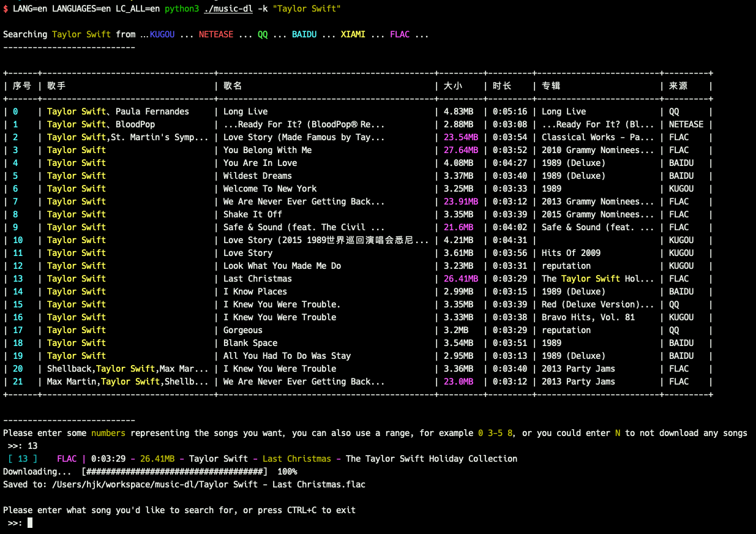Click "The Taylor Swift Holiday Collection" in download line
The width and height of the screenshot is (756, 534).
point(432,459)
